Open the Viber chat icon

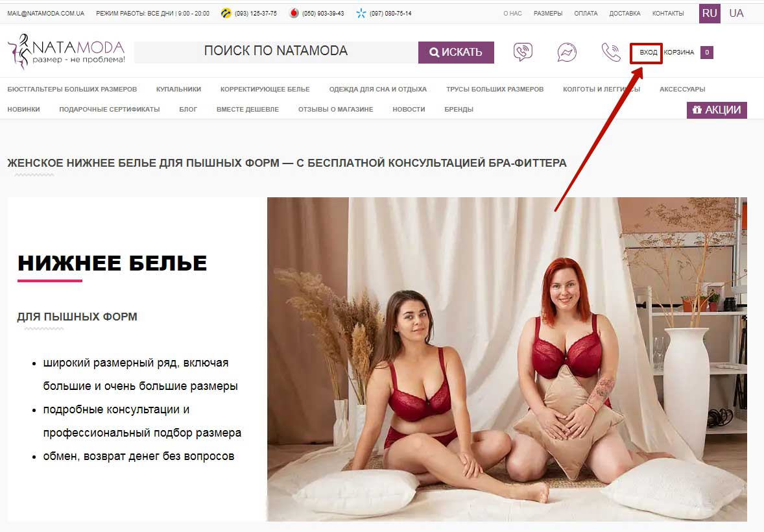(x=523, y=52)
